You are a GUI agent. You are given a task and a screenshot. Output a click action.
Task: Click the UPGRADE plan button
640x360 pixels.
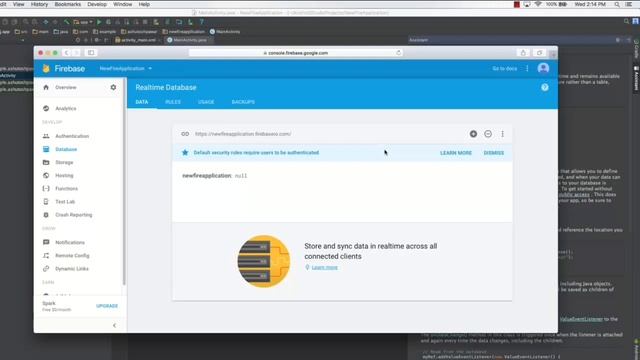(x=107, y=306)
